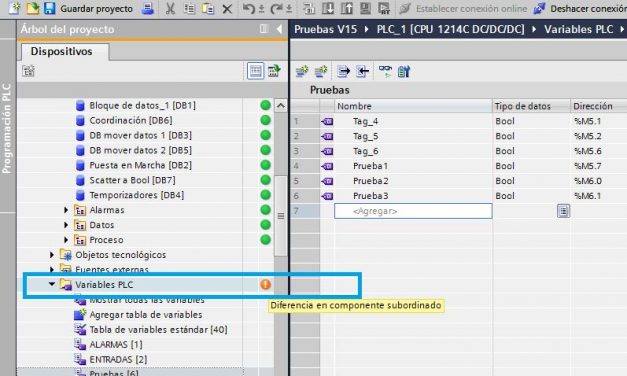This screenshot has height=376, width=627.
Task: Click the print icon
Action: [148, 8]
